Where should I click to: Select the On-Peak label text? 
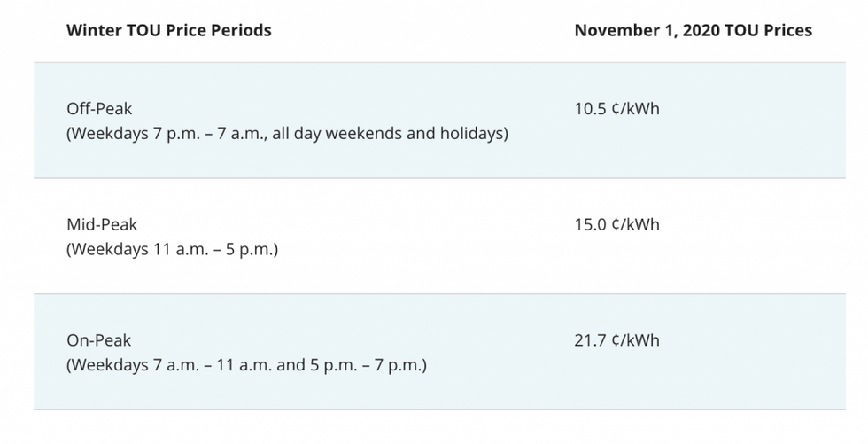[99, 340]
